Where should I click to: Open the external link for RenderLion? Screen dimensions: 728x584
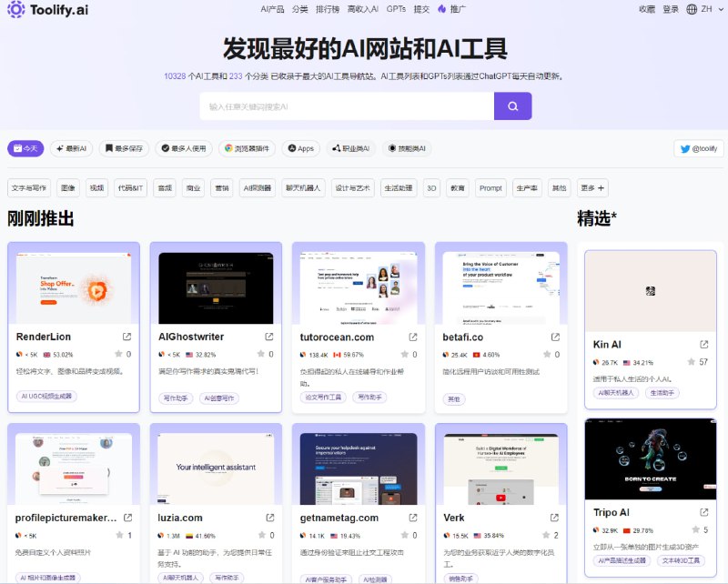(127, 335)
